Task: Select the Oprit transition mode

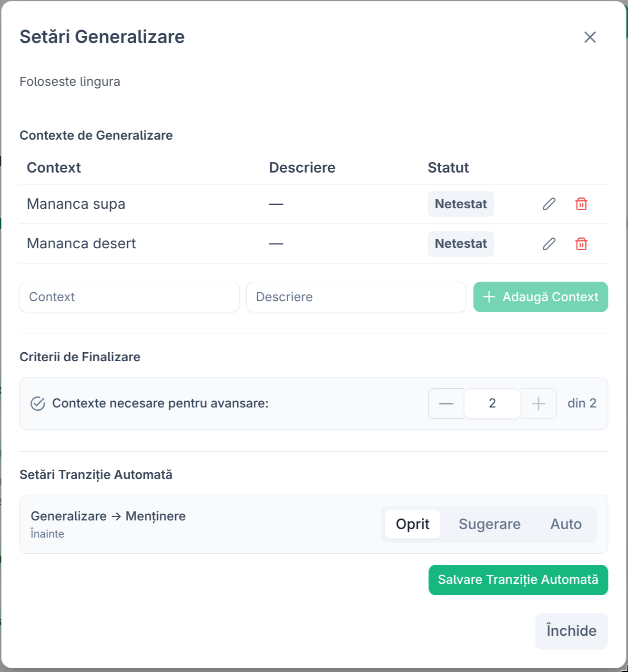Action: click(x=412, y=524)
